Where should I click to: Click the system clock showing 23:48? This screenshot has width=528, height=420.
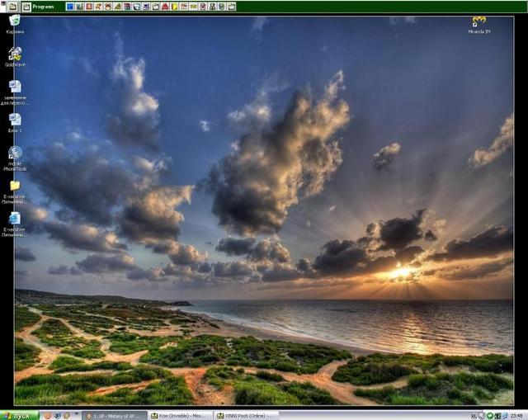point(516,415)
